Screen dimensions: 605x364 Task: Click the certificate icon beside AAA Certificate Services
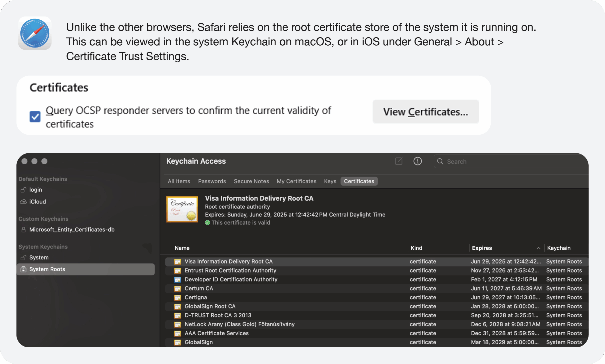pos(177,333)
